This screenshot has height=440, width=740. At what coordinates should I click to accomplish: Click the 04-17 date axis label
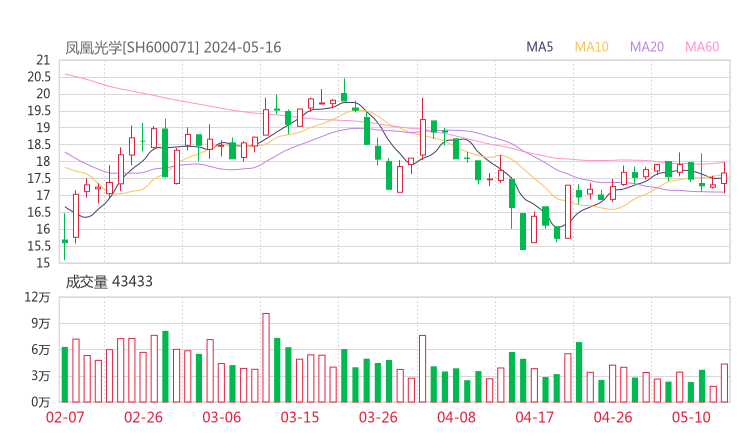pyautogui.click(x=535, y=417)
